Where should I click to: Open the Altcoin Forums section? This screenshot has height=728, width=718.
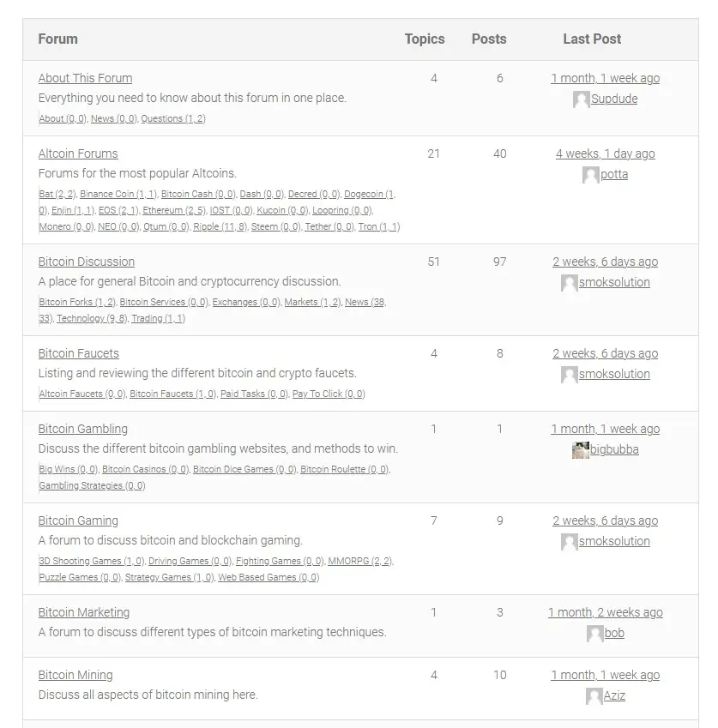(78, 153)
